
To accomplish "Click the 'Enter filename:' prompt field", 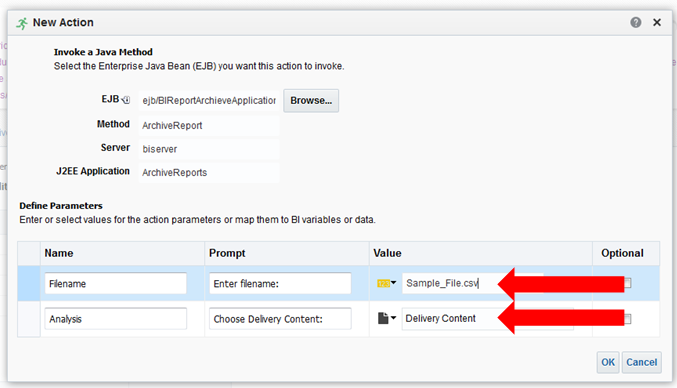I will pyautogui.click(x=280, y=284).
